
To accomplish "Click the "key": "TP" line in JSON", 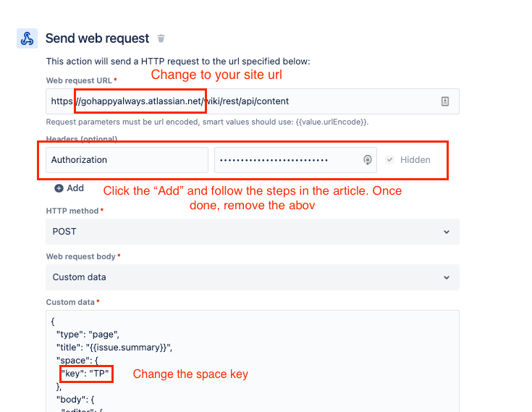I will (x=85, y=374).
